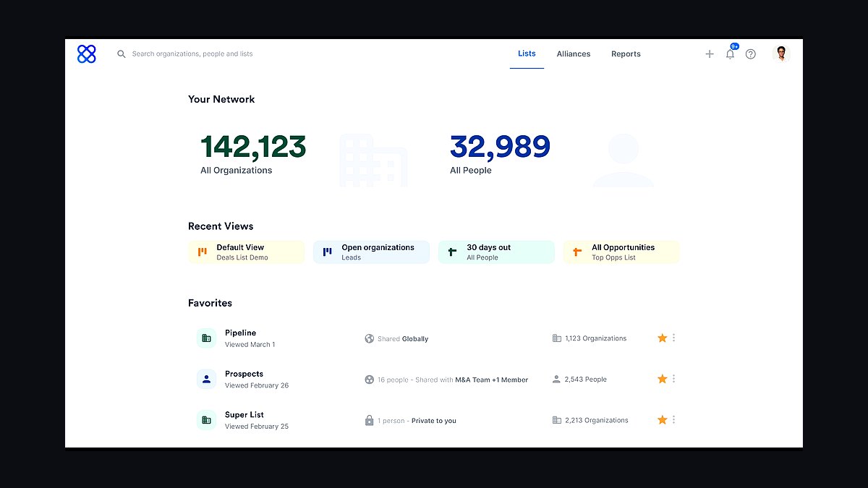
Task: Click the lock icon in Super List row
Action: [x=370, y=420]
